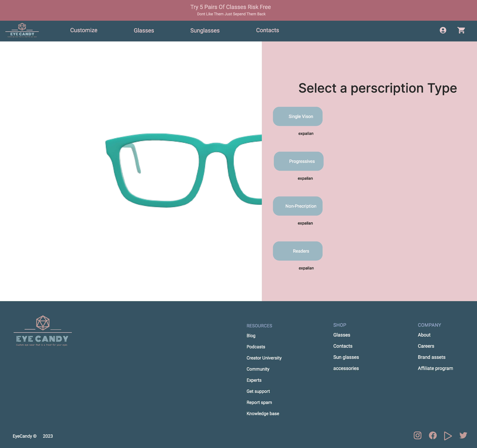The height and width of the screenshot is (448, 477).
Task: Open the shopping cart
Action: coord(461,30)
